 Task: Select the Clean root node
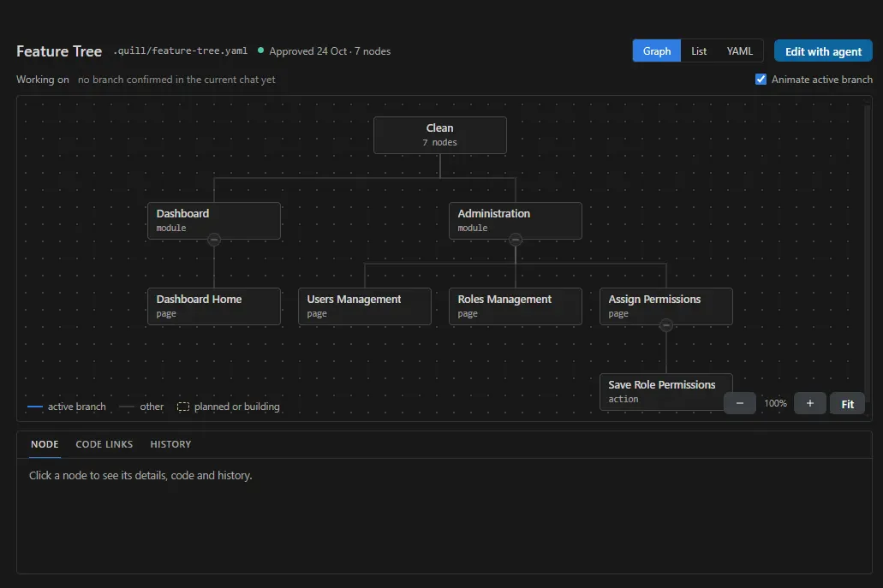[x=440, y=135]
